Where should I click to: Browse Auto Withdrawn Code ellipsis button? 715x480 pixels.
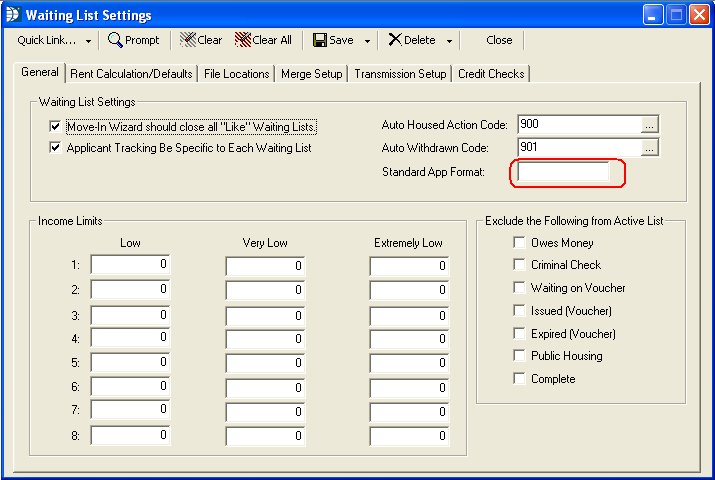(x=650, y=148)
